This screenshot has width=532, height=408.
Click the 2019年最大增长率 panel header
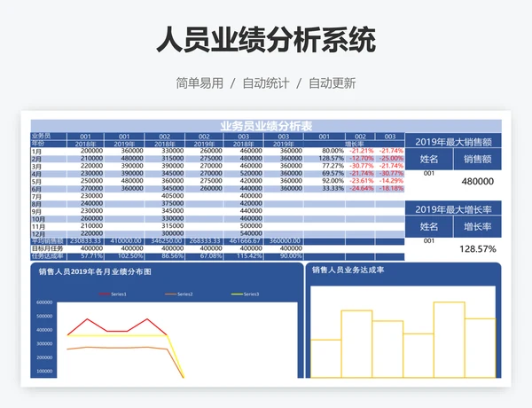tap(453, 208)
